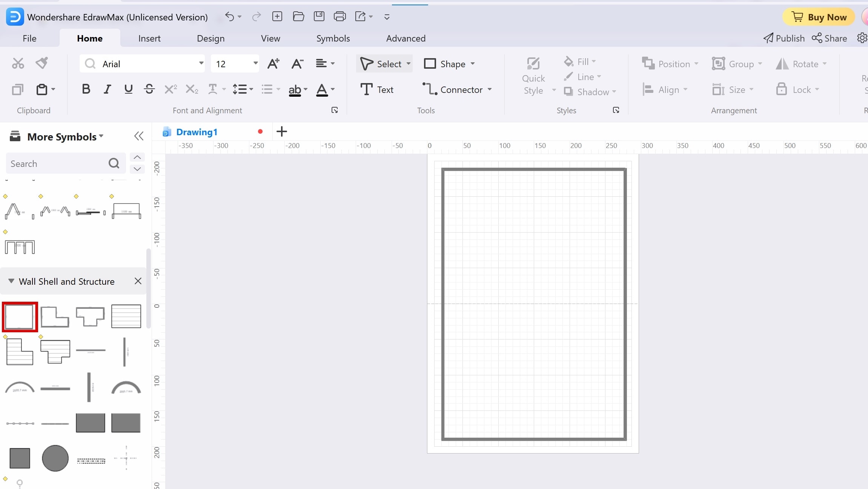Click the Home ribbon tab
This screenshot has height=489, width=868.
click(89, 38)
